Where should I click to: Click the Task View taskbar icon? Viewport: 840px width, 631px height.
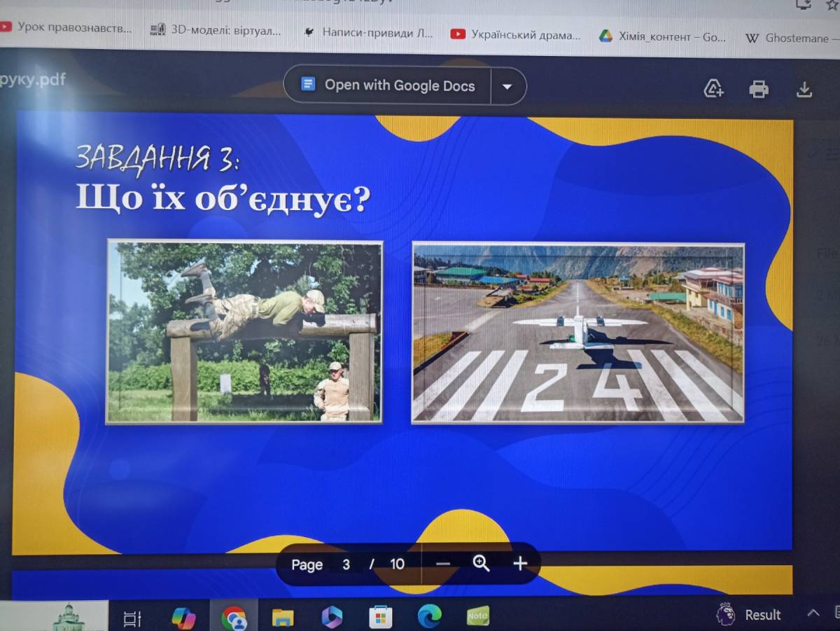pyautogui.click(x=132, y=618)
